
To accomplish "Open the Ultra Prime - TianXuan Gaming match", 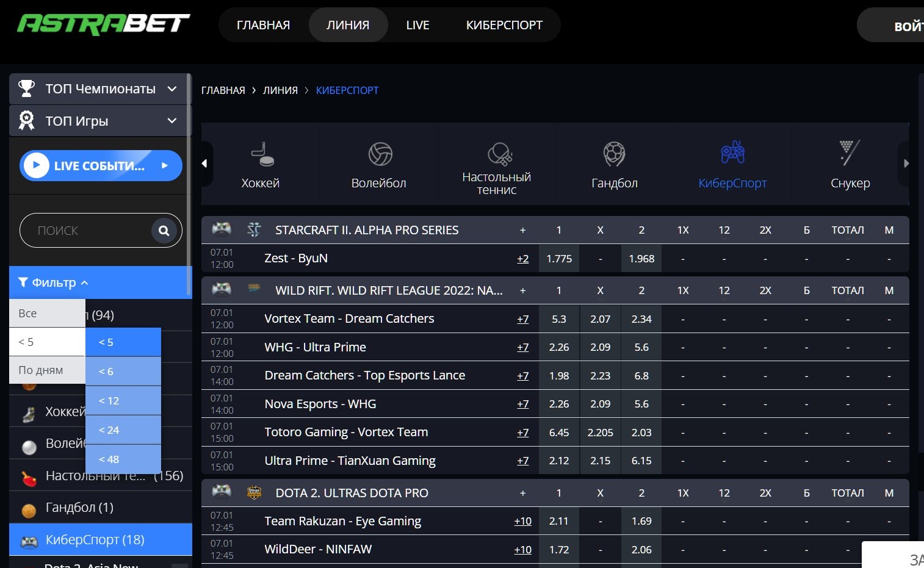I will pyautogui.click(x=350, y=461).
